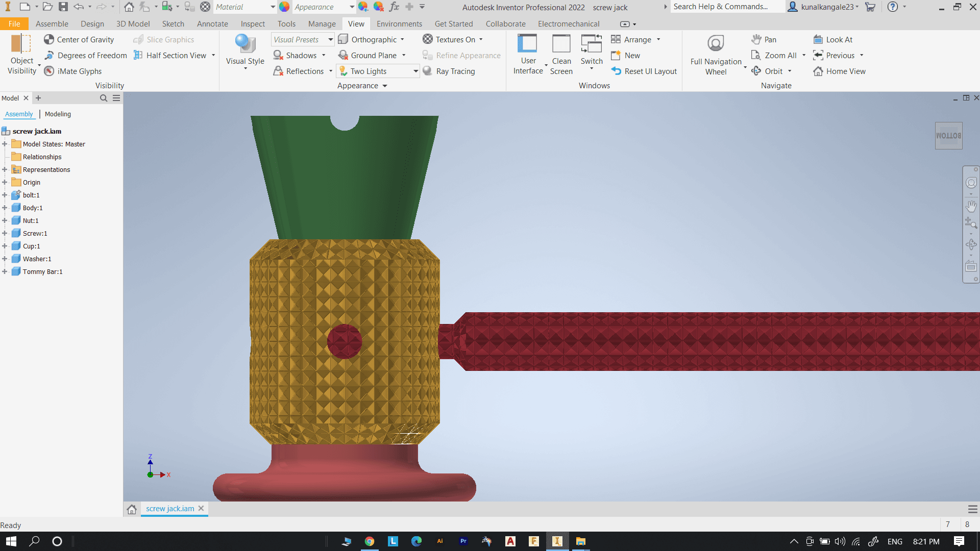Open the View menu in ribbon

(355, 23)
